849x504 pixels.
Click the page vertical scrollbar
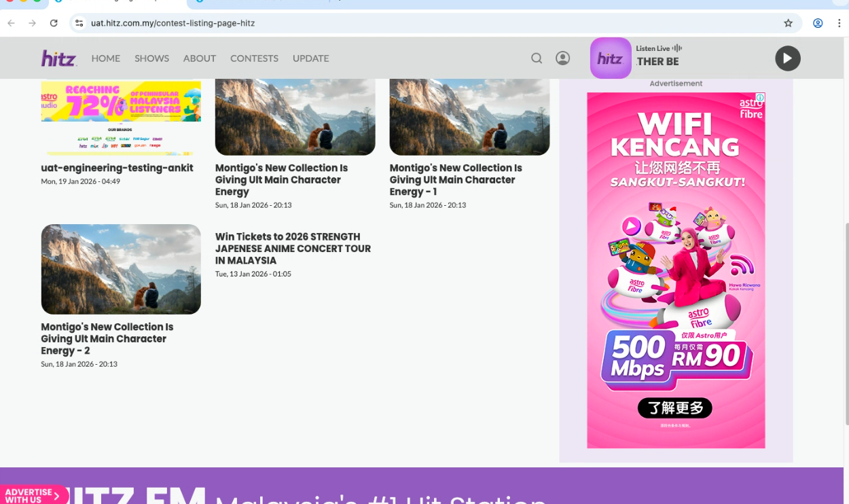pos(846,324)
